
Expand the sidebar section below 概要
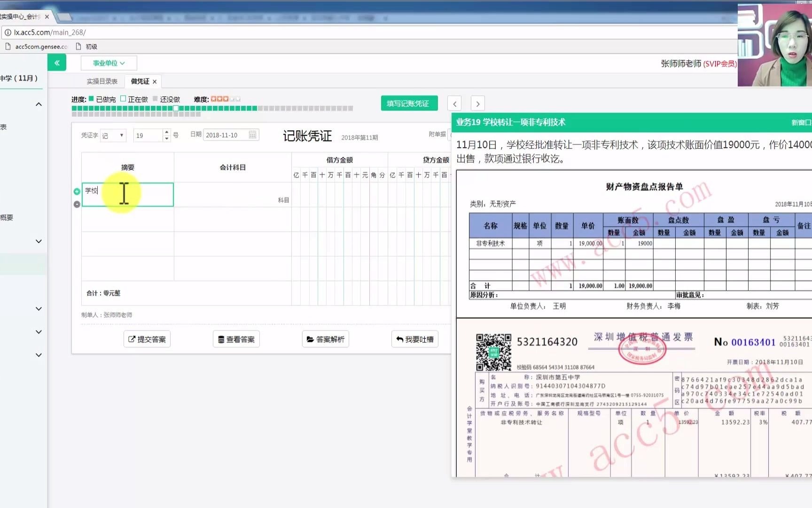(x=39, y=241)
